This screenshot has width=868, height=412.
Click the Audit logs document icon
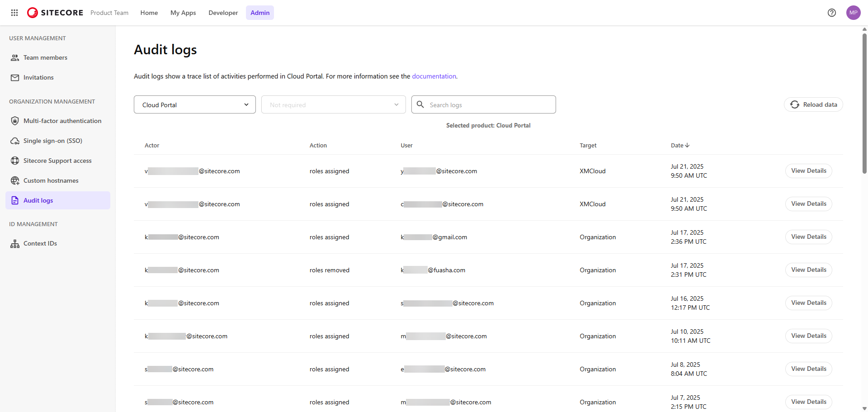pyautogui.click(x=15, y=200)
